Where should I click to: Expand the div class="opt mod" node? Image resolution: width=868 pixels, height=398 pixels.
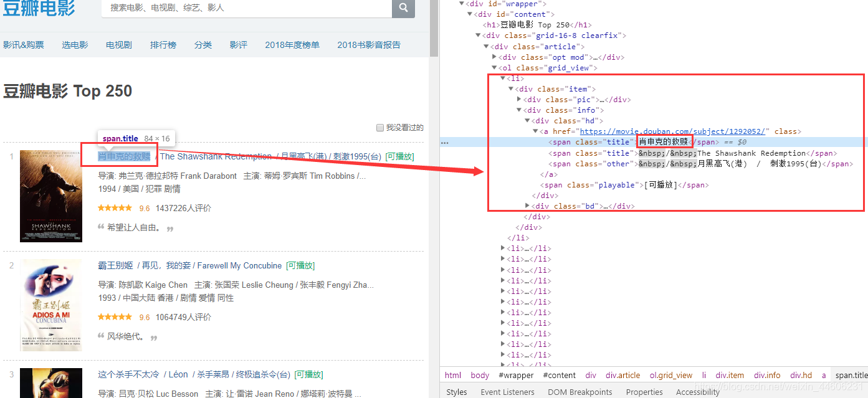pos(495,57)
